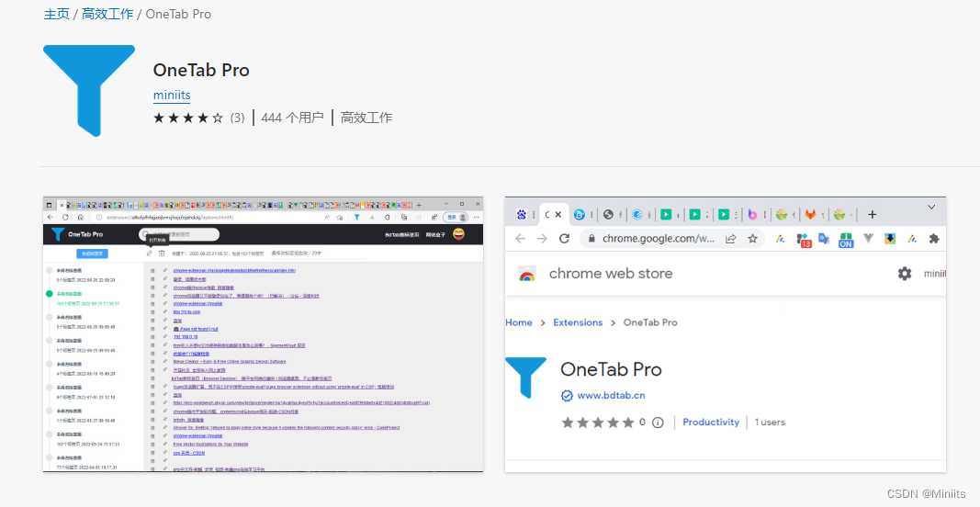Toggle the green ON extension icon
Screen dimensions: 980x507
tap(846, 240)
